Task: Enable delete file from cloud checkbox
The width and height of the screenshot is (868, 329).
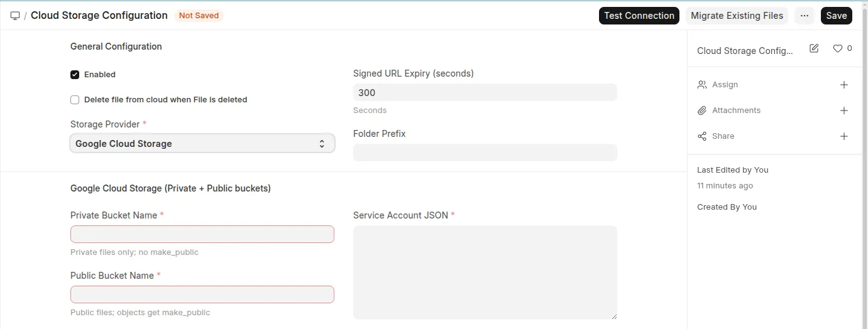Action: click(x=75, y=100)
